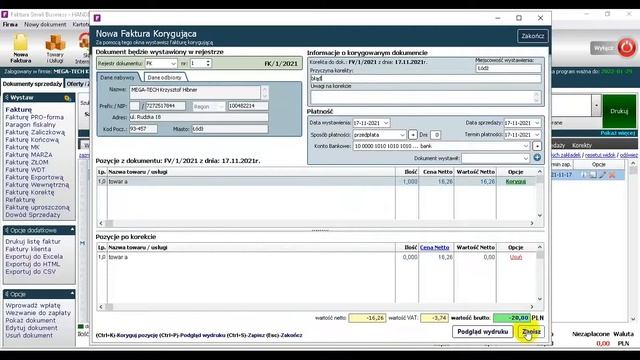Select Oferty tab in main window
640x360 pixels.
[x=77, y=84]
